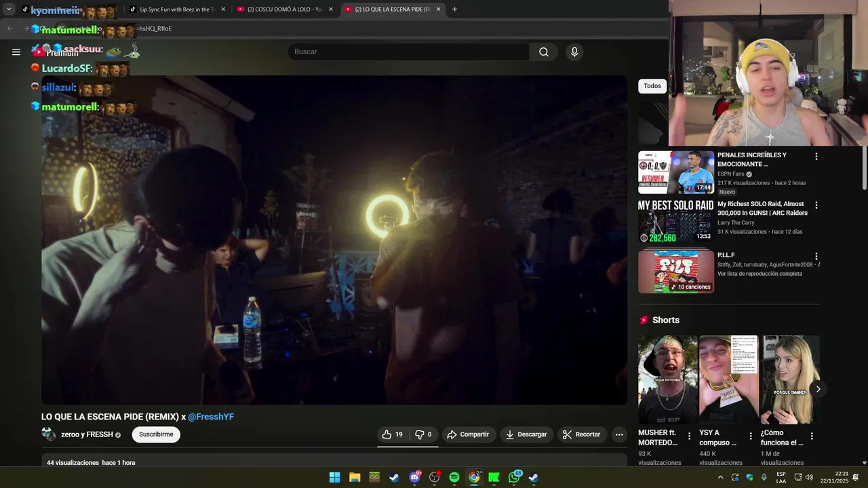
Task: Click the Recortar clip button
Action: [x=582, y=434]
